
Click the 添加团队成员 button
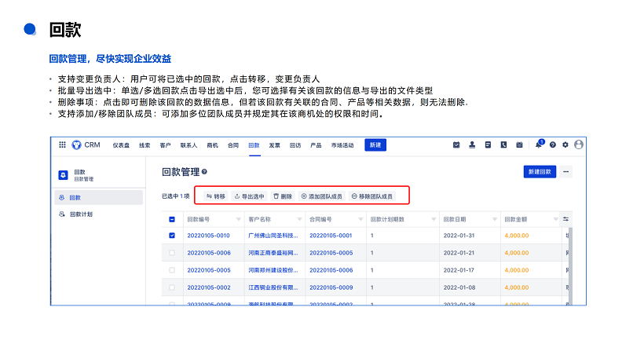coord(321,196)
